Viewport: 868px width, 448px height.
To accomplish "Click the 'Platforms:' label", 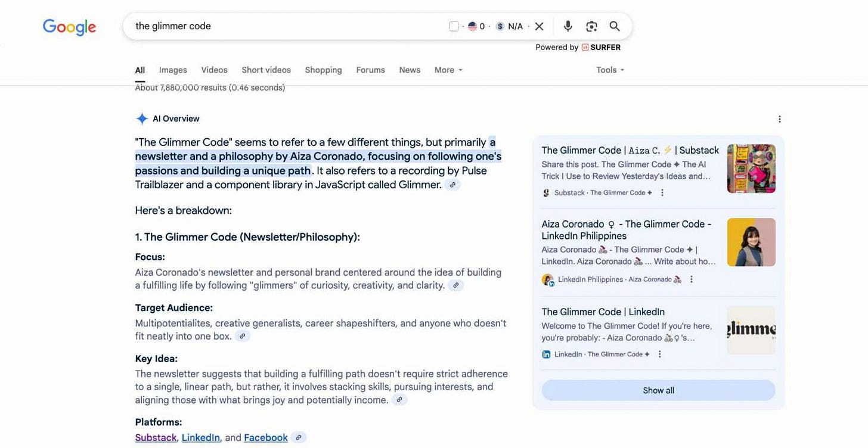I will tap(159, 422).
